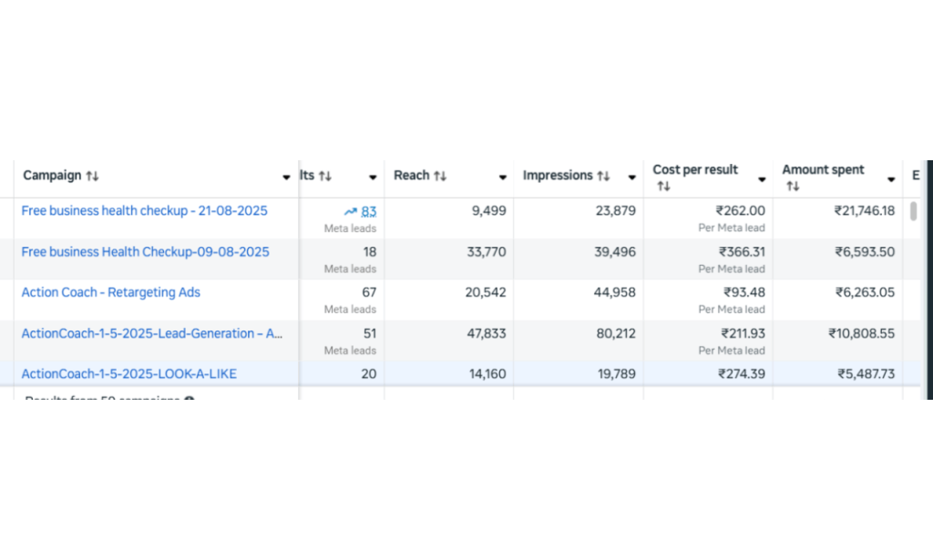This screenshot has height=560, width=933.
Task: Click sort arrows under Amount spent
Action: [x=793, y=187]
